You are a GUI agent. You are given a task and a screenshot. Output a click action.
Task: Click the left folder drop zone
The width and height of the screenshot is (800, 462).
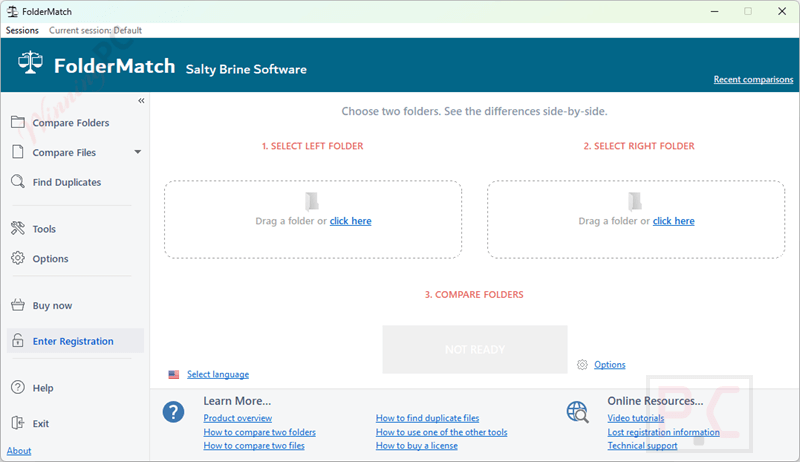(313, 219)
